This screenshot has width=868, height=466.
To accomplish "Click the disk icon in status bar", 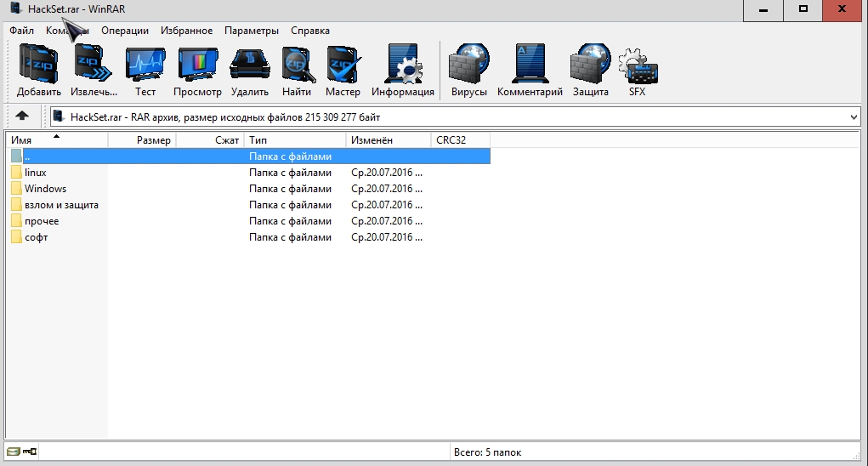I will pyautogui.click(x=14, y=452).
